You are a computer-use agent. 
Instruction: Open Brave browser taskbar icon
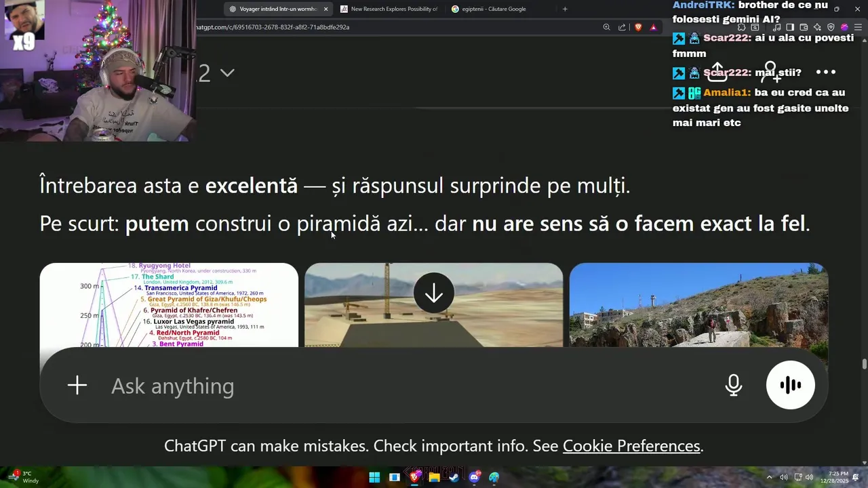click(414, 477)
